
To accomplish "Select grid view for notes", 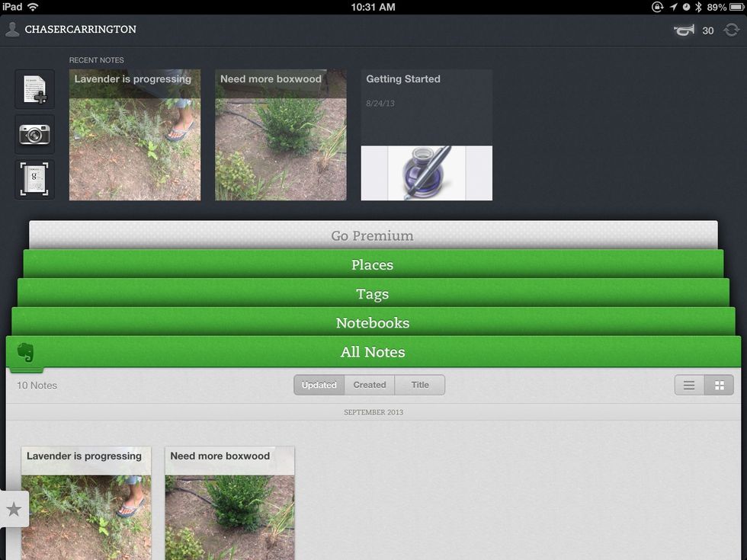I will click(x=719, y=385).
